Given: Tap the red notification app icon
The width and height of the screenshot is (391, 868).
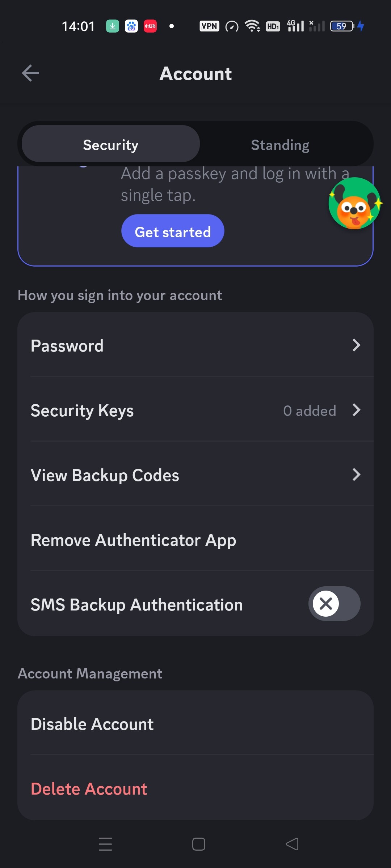Looking at the screenshot, I should click(150, 26).
